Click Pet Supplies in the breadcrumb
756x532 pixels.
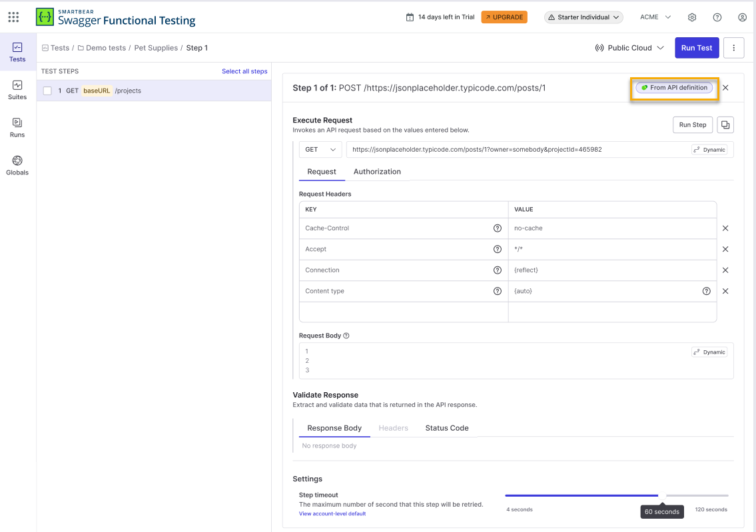coord(156,48)
